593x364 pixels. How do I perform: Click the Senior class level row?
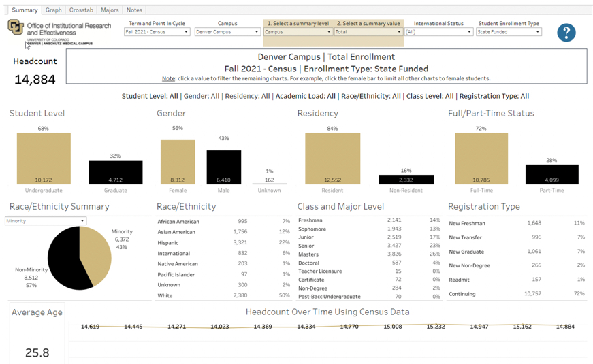click(x=369, y=246)
